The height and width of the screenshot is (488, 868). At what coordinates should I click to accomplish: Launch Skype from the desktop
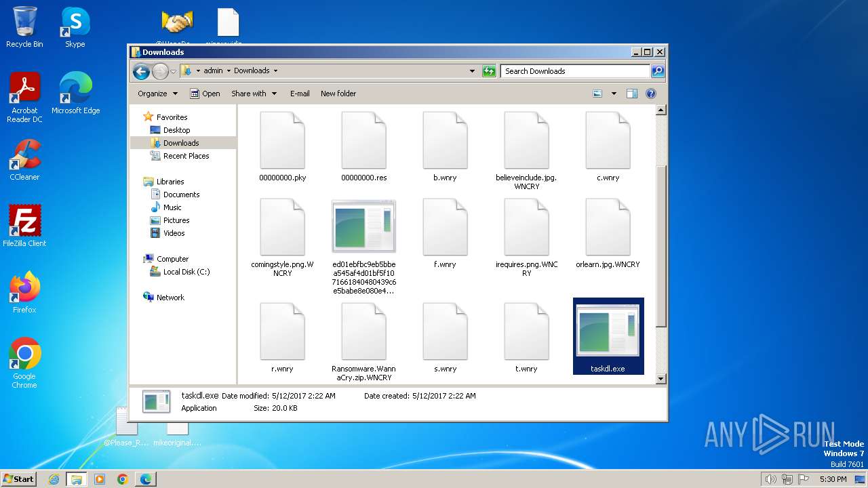point(75,28)
